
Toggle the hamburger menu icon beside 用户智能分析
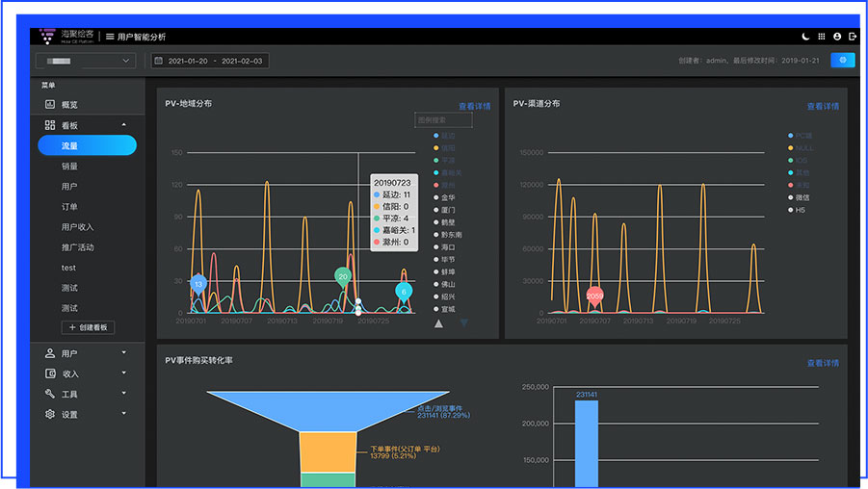click(110, 37)
